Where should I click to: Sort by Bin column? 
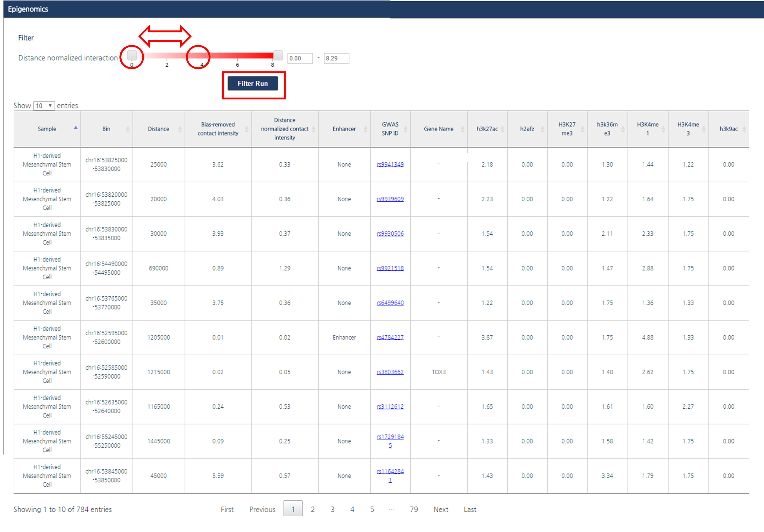[106, 129]
